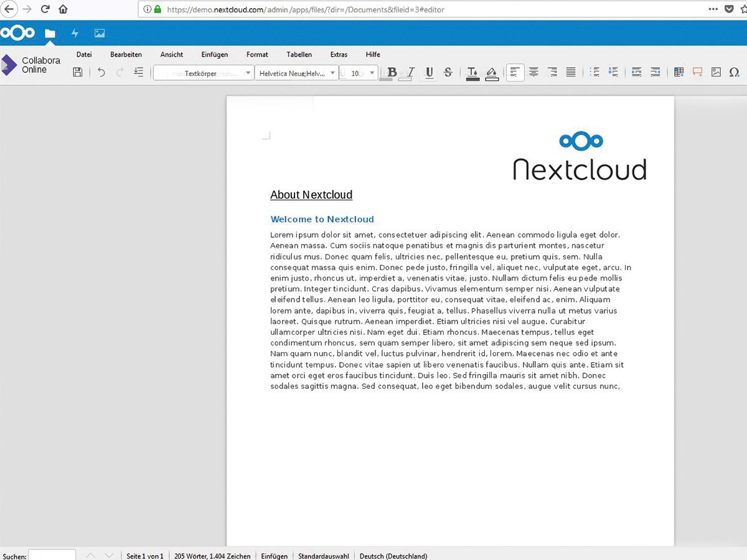Decrease paragraph indent
747x560 pixels.
655,73
